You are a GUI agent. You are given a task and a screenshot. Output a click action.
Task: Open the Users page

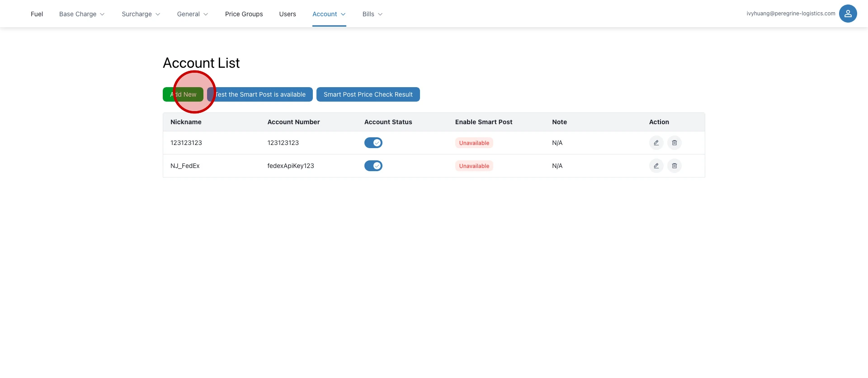(288, 14)
